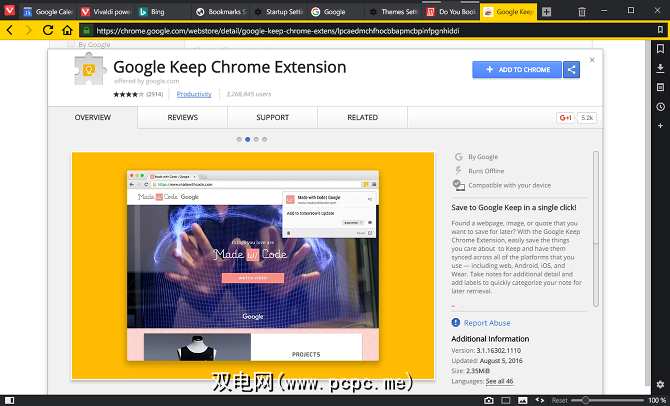Close the extension detail overlay
The width and height of the screenshot is (670, 406).
tap(592, 60)
